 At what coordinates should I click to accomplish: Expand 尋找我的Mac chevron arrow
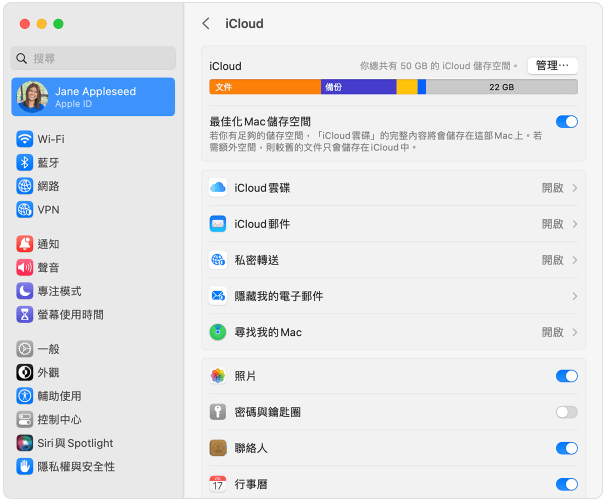[x=575, y=332]
